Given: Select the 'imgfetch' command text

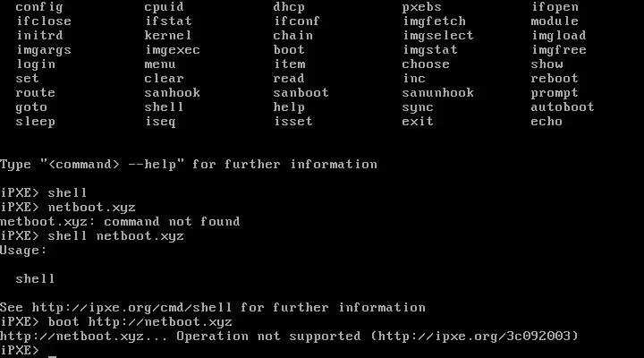Looking at the screenshot, I should point(434,21).
